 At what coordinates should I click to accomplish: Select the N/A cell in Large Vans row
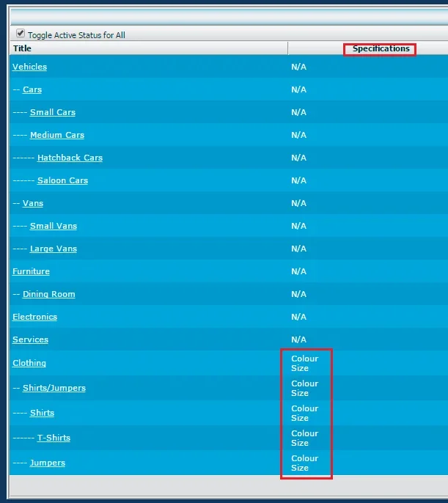298,249
